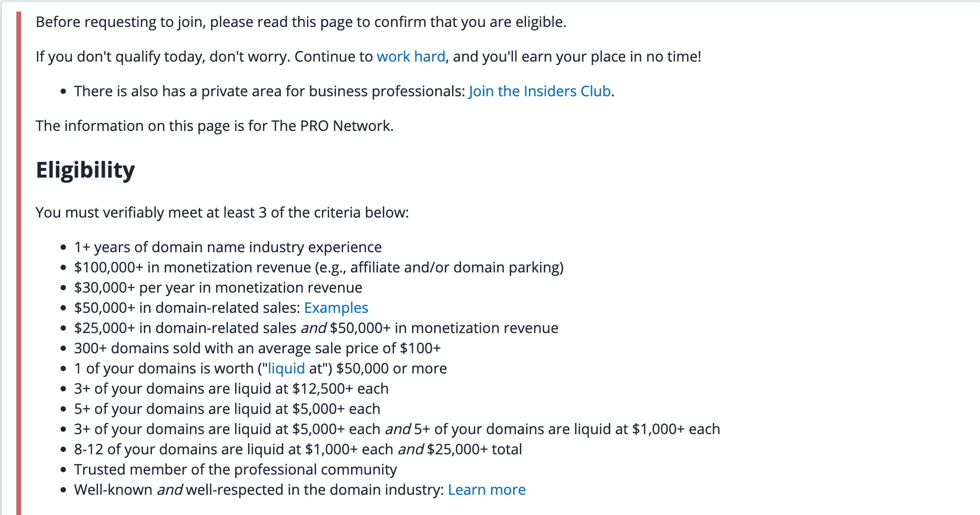980x515 pixels.
Task: Open the 'work hard' link
Action: click(411, 56)
